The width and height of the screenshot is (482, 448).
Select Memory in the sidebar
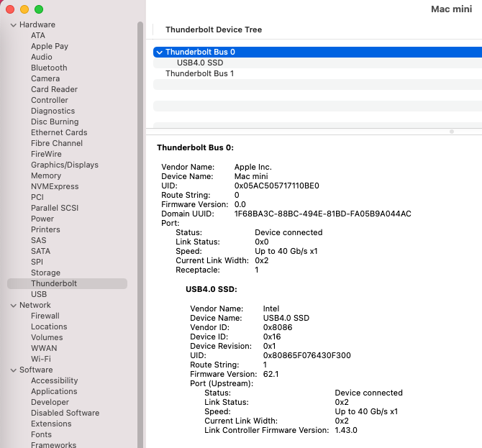(x=46, y=175)
